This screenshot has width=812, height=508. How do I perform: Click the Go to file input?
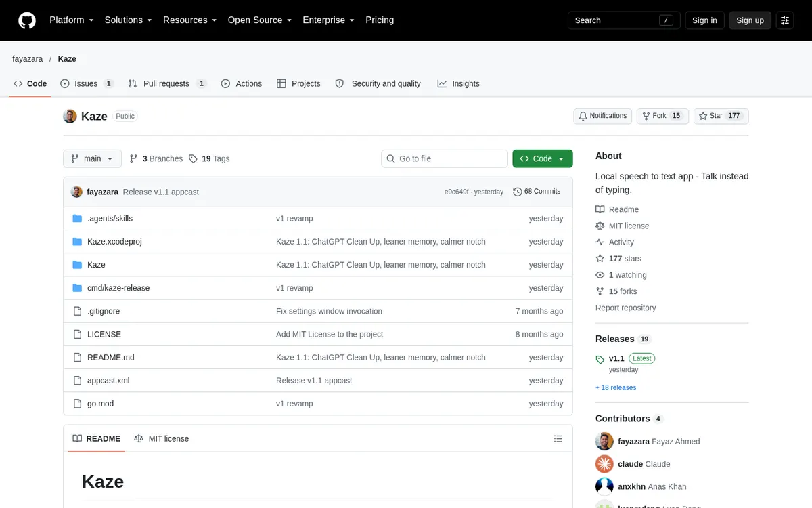(445, 158)
